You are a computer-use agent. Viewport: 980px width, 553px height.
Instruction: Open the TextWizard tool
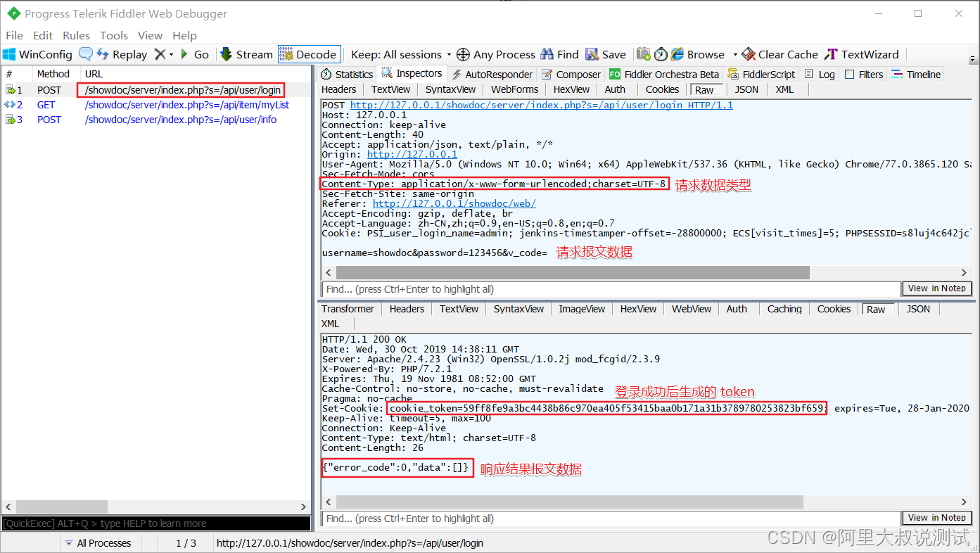(x=862, y=54)
